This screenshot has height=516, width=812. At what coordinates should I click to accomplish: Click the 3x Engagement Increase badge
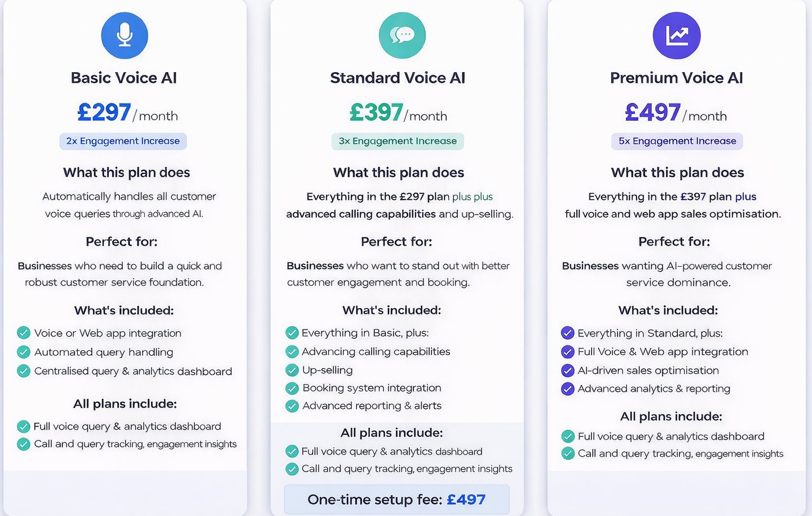pos(398,141)
